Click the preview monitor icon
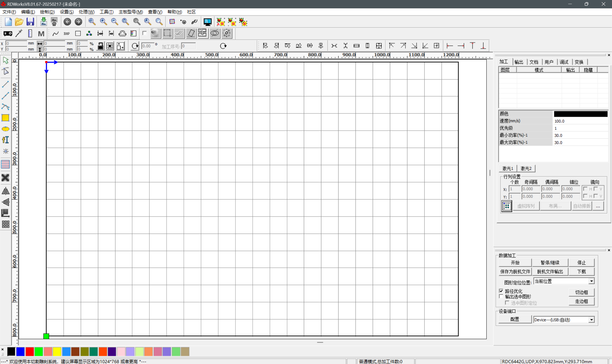 pos(208,22)
